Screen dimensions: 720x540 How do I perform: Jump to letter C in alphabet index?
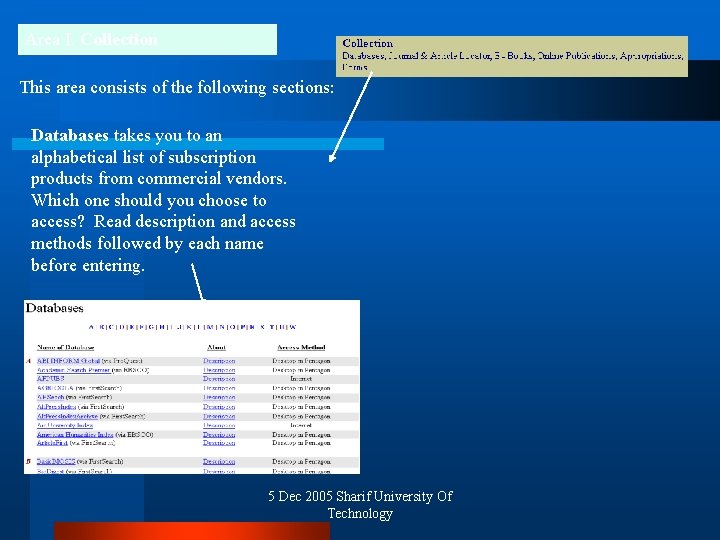[111, 327]
